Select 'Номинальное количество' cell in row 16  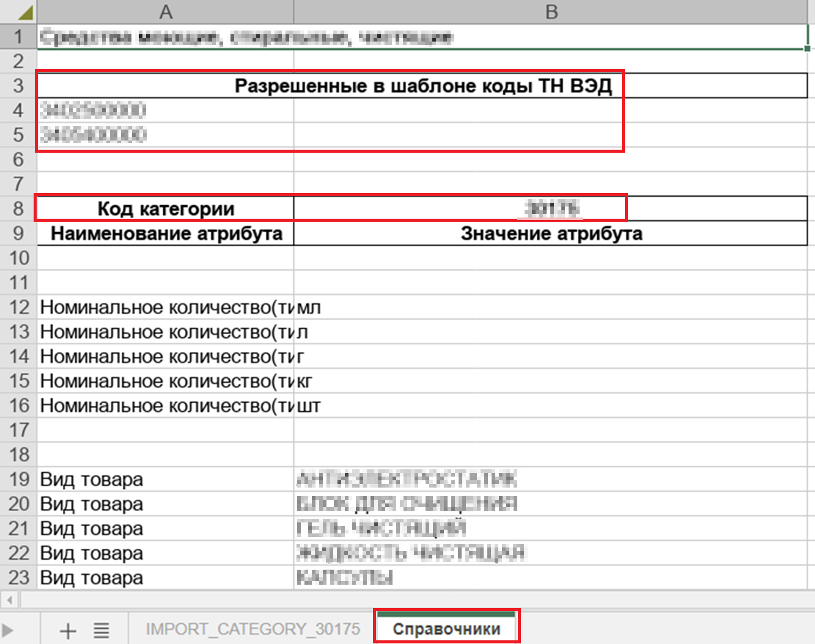[x=166, y=405]
